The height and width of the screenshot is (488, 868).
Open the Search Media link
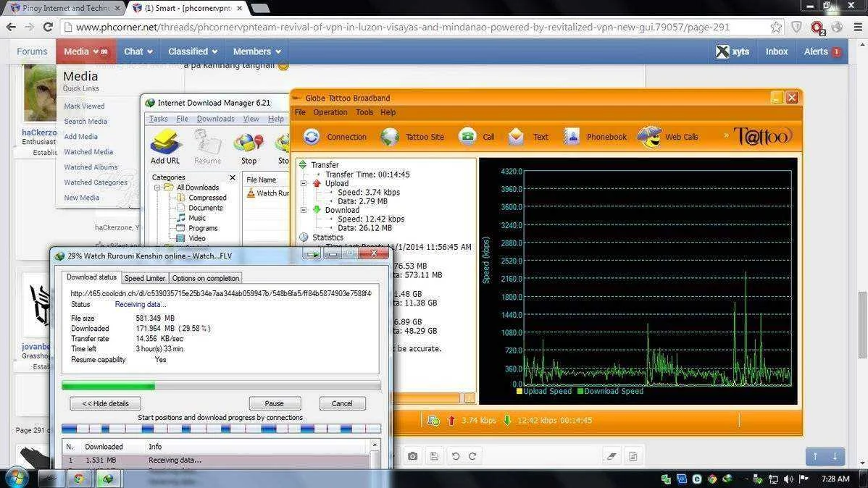point(85,121)
